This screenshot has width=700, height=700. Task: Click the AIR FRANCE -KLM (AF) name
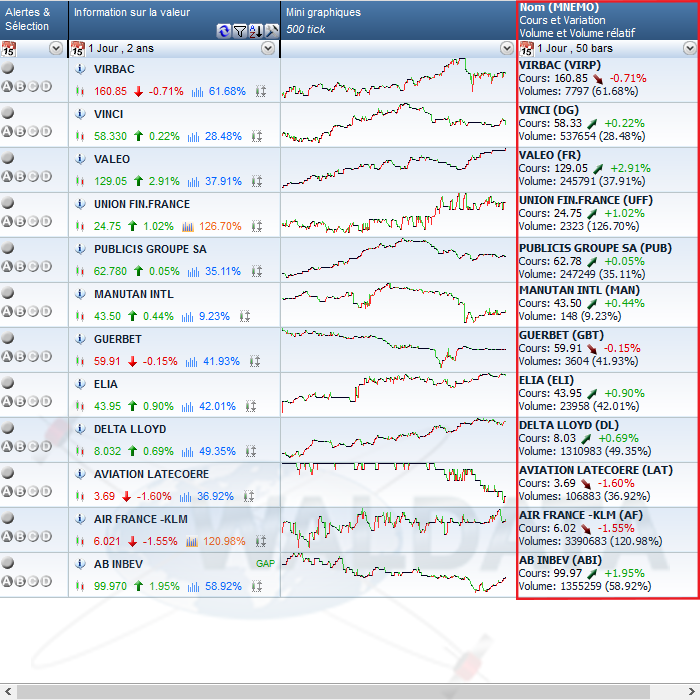[x=580, y=515]
